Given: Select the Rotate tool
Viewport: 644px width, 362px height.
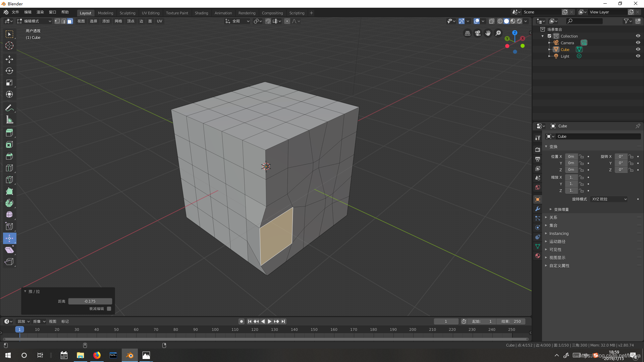Looking at the screenshot, I should 9,71.
